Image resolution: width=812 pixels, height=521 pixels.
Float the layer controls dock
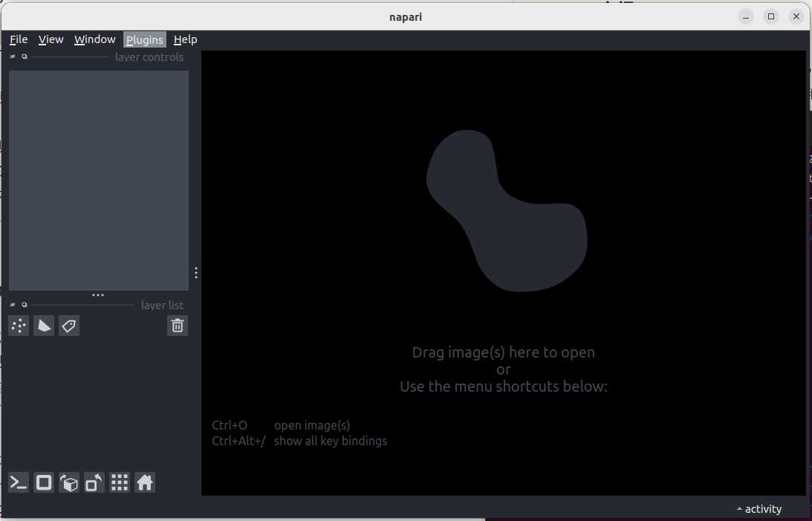pyautogui.click(x=25, y=56)
